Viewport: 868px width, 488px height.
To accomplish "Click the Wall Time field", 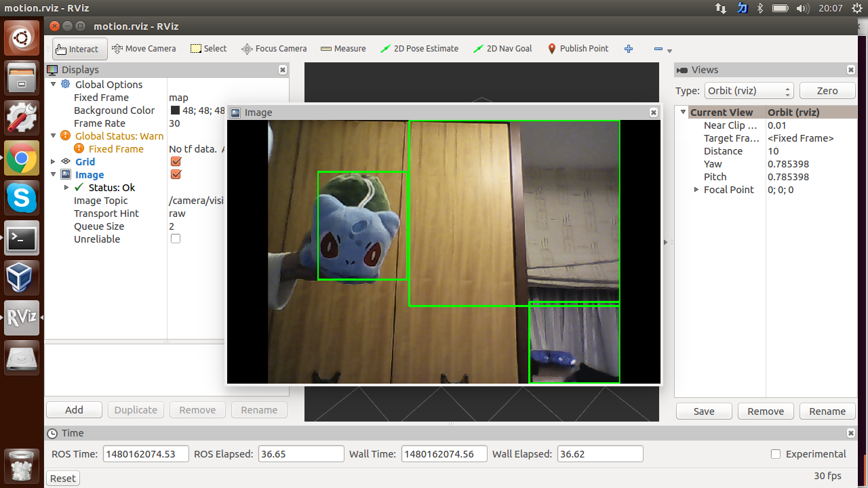I will coord(444,454).
